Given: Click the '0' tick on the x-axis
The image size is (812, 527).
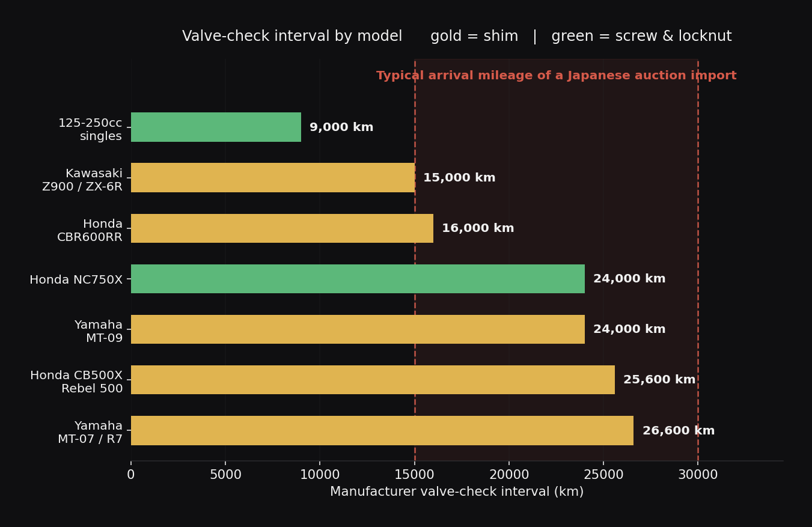Looking at the screenshot, I should point(131,475).
